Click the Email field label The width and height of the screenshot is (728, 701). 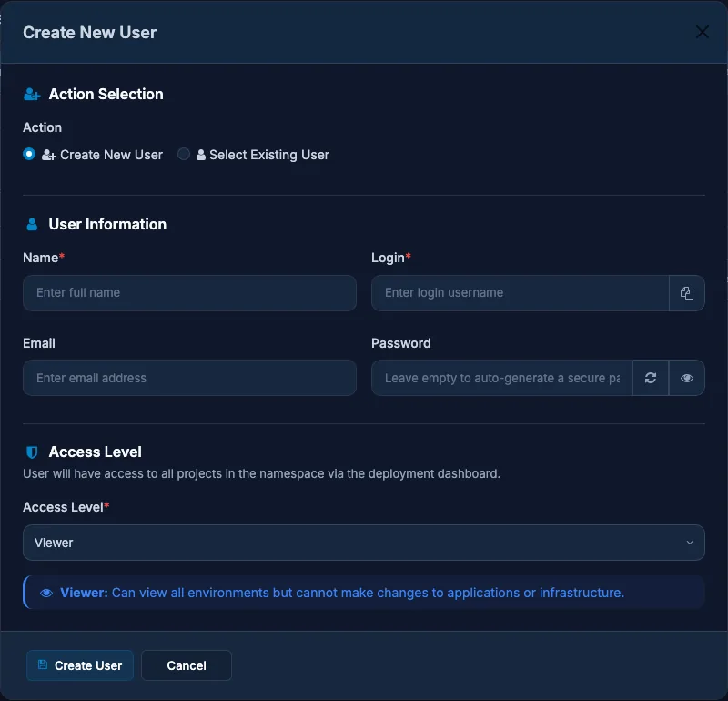point(39,343)
